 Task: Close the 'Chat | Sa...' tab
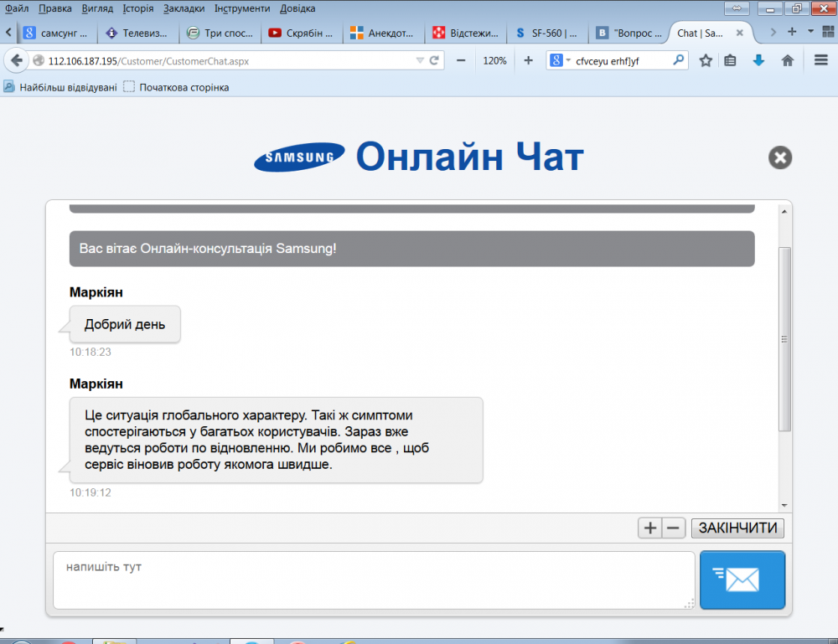pyautogui.click(x=740, y=33)
